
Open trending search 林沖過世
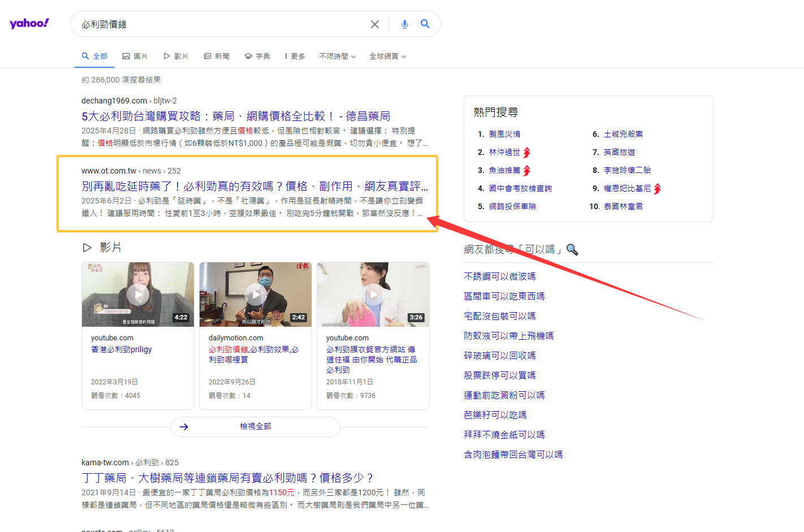[x=505, y=152]
